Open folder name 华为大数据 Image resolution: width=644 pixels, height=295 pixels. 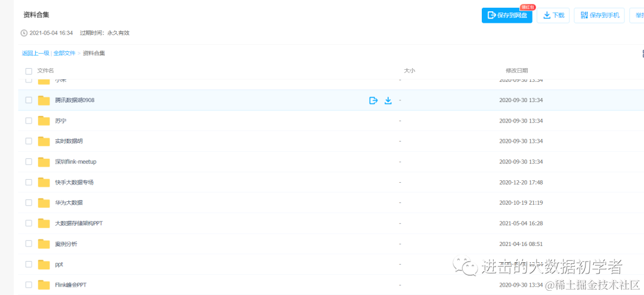(69, 203)
